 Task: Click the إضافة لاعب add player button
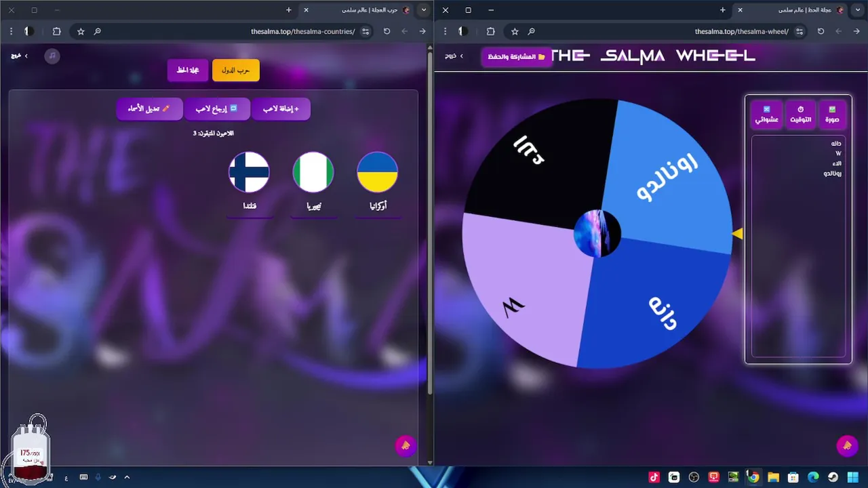pyautogui.click(x=281, y=108)
